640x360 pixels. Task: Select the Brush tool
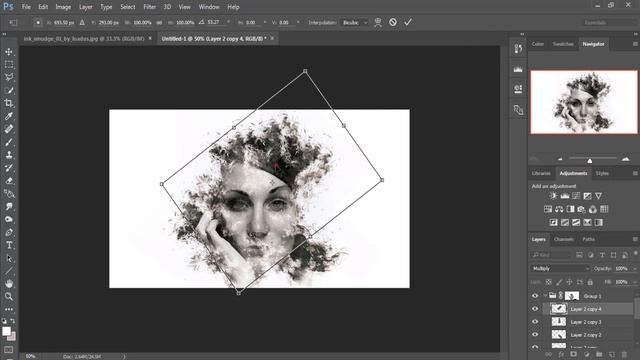[9, 142]
